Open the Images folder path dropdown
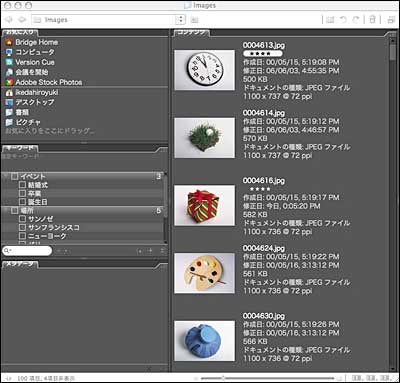Viewport: 400px width, 383px height. (x=180, y=20)
